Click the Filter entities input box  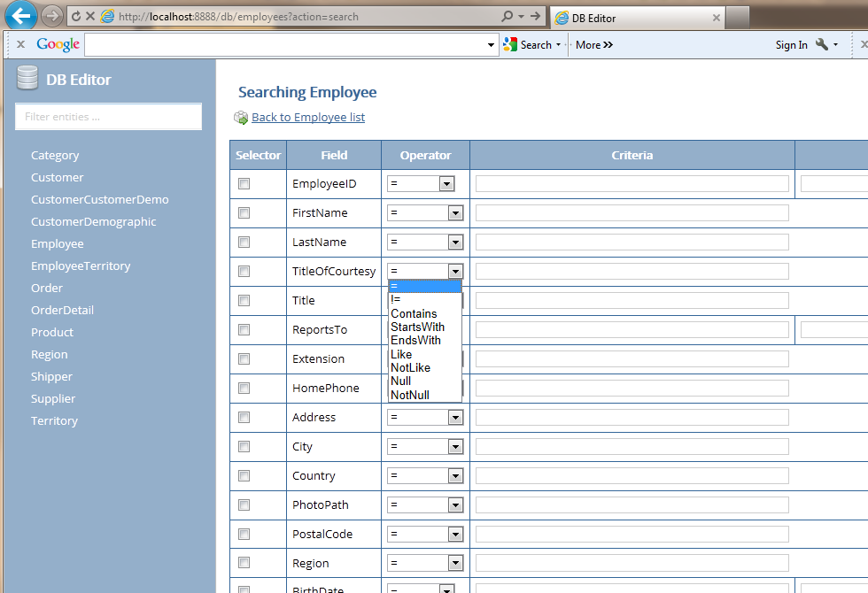[x=109, y=117]
